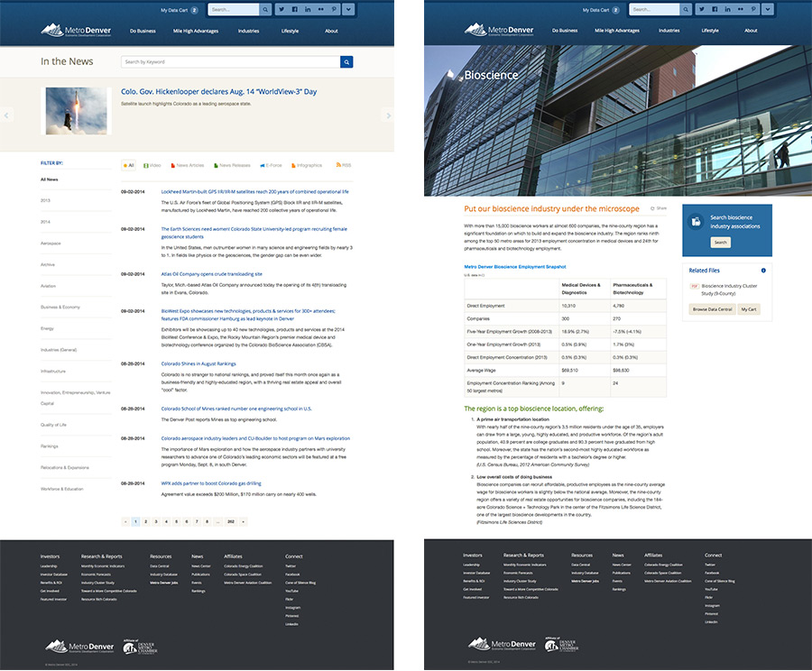Click PDF icon for Bioscience Industry Cluster Study
Viewport: 812px width, 671px height.
click(695, 286)
